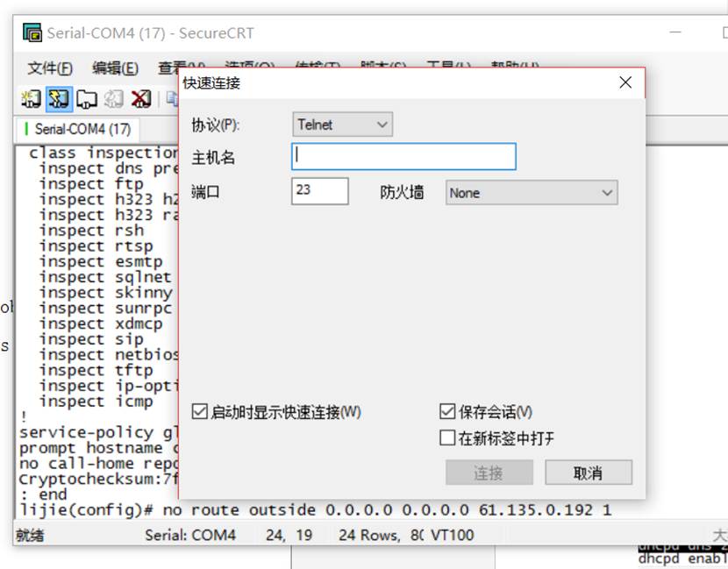Open the 协议 Telnet dropdown
The image size is (728, 569).
pyautogui.click(x=342, y=124)
